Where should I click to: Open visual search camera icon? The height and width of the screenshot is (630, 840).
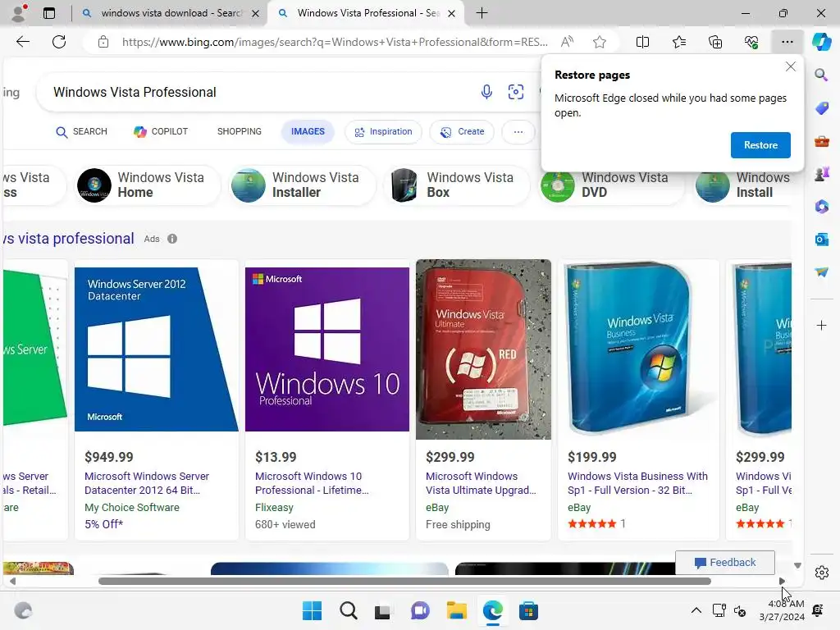coord(516,92)
